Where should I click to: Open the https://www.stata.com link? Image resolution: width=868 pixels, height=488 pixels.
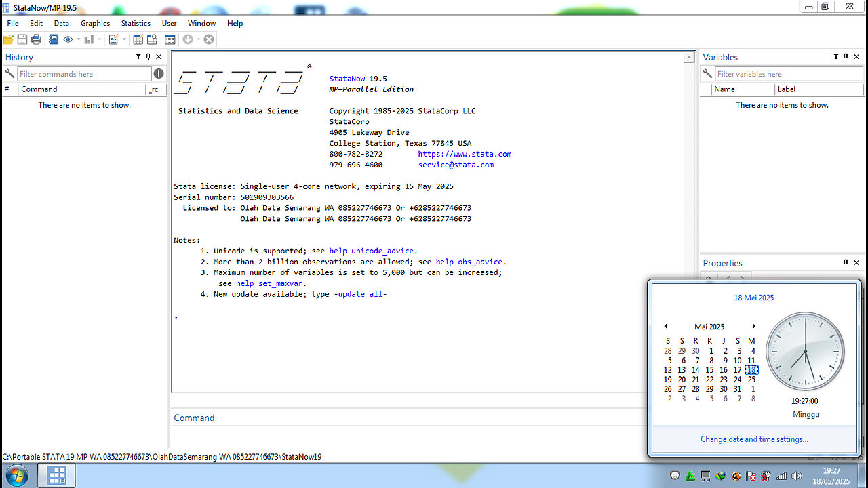coord(465,154)
